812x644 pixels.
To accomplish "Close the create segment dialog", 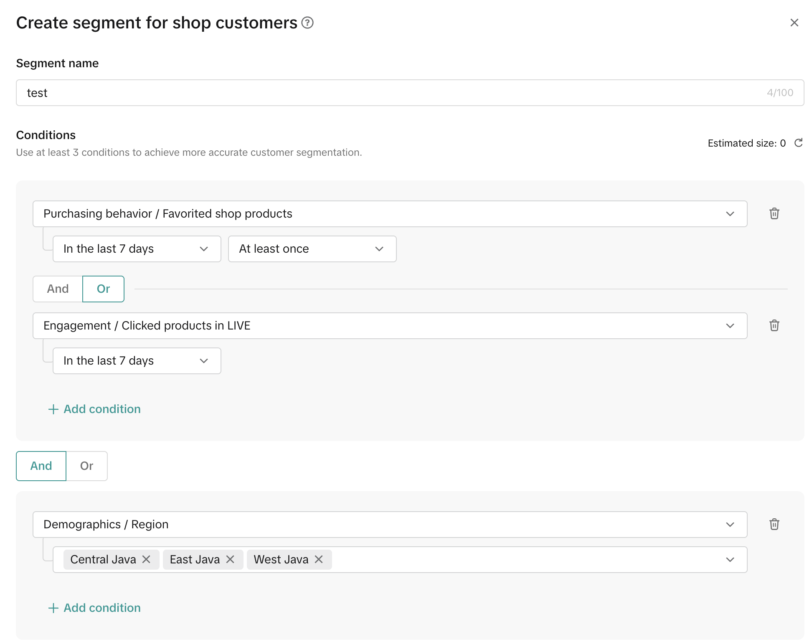I will click(794, 23).
